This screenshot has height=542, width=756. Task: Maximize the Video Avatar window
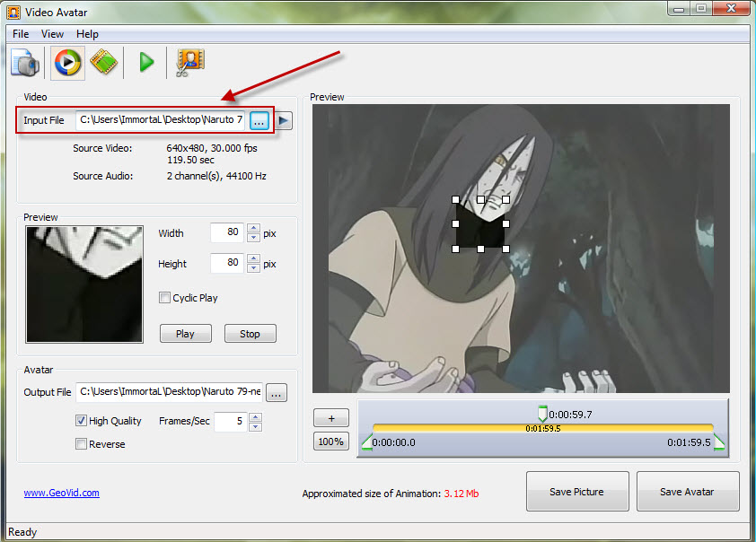coord(701,9)
